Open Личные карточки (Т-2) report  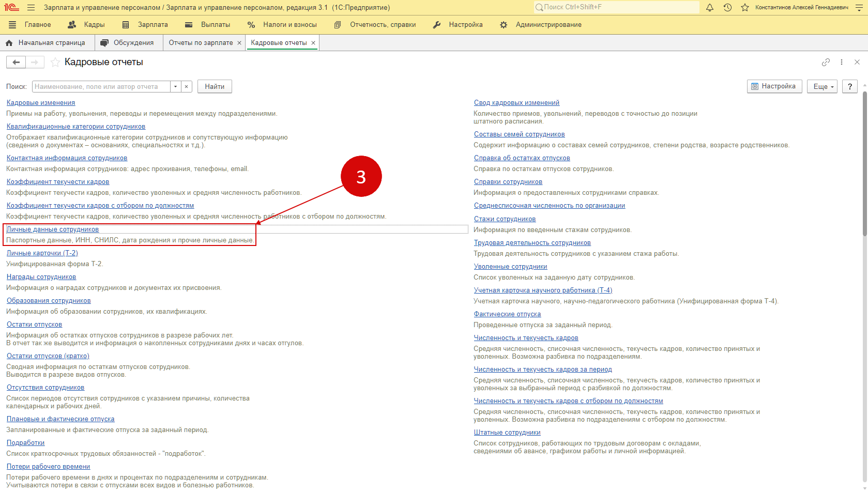42,253
